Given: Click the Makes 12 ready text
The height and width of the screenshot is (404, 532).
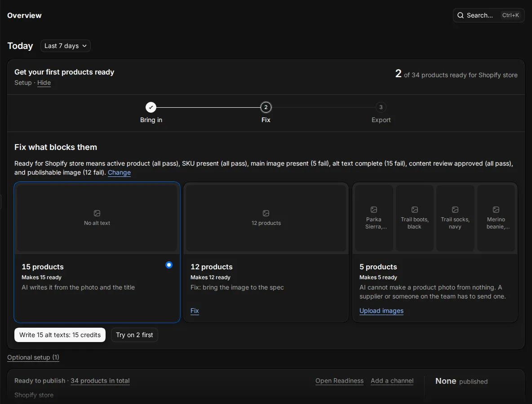Looking at the screenshot, I should (210, 277).
